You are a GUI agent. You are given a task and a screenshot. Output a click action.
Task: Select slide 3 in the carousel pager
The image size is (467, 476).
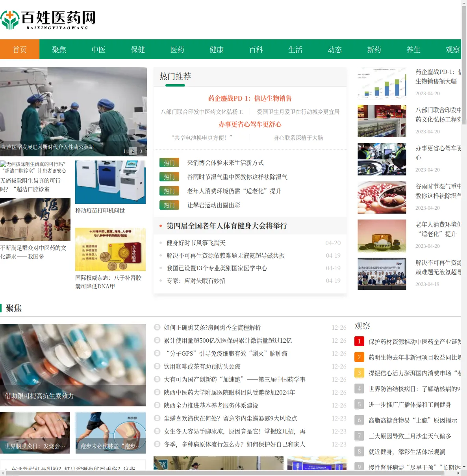pyautogui.click(x=141, y=151)
